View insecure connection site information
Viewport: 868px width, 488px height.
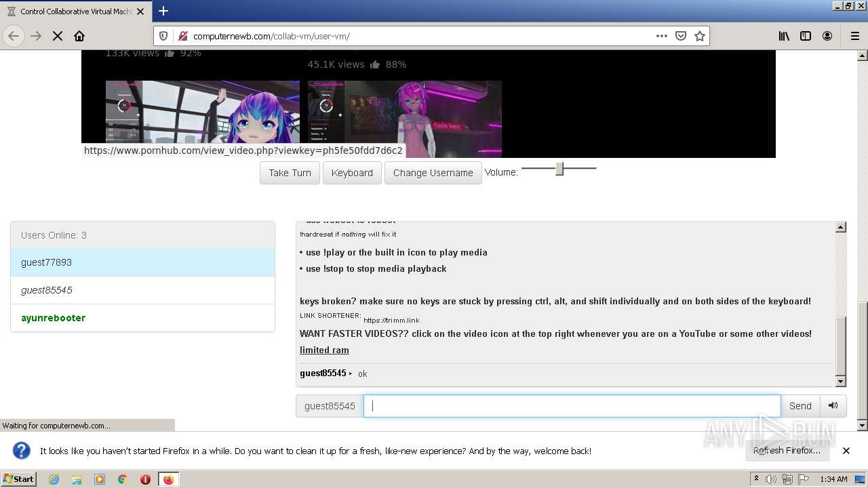pyautogui.click(x=182, y=36)
